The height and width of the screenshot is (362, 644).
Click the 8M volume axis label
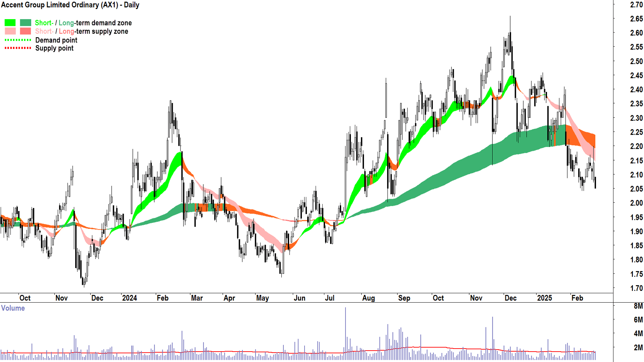click(638, 306)
